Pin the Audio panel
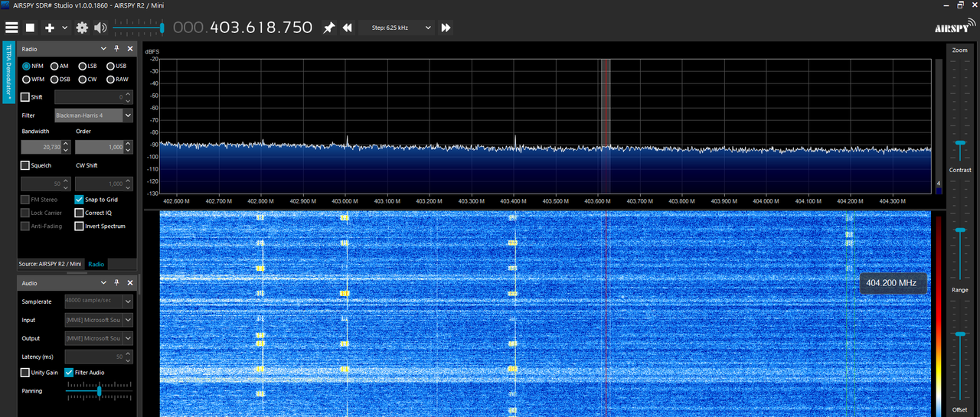 click(117, 283)
